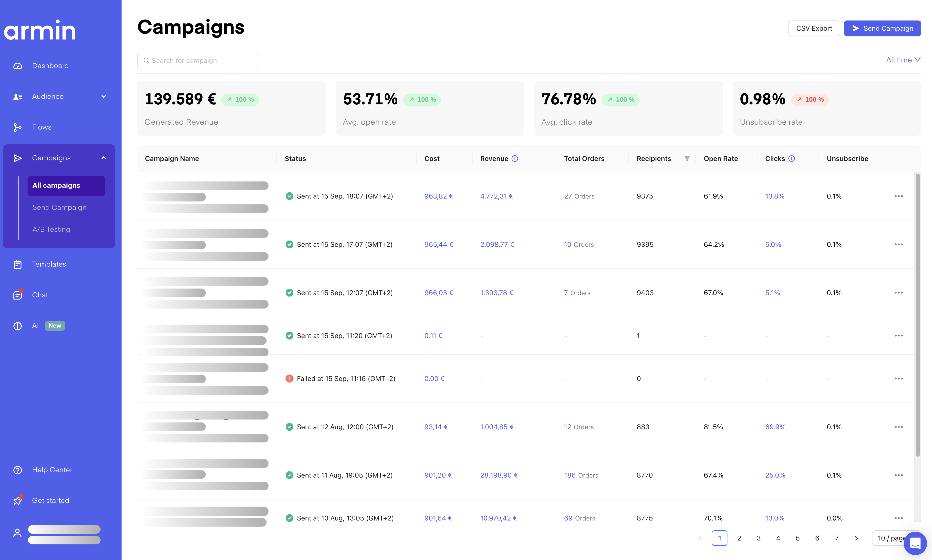Click the Clicks column info icon
Viewport: 932px width, 560px height.
coord(792,159)
